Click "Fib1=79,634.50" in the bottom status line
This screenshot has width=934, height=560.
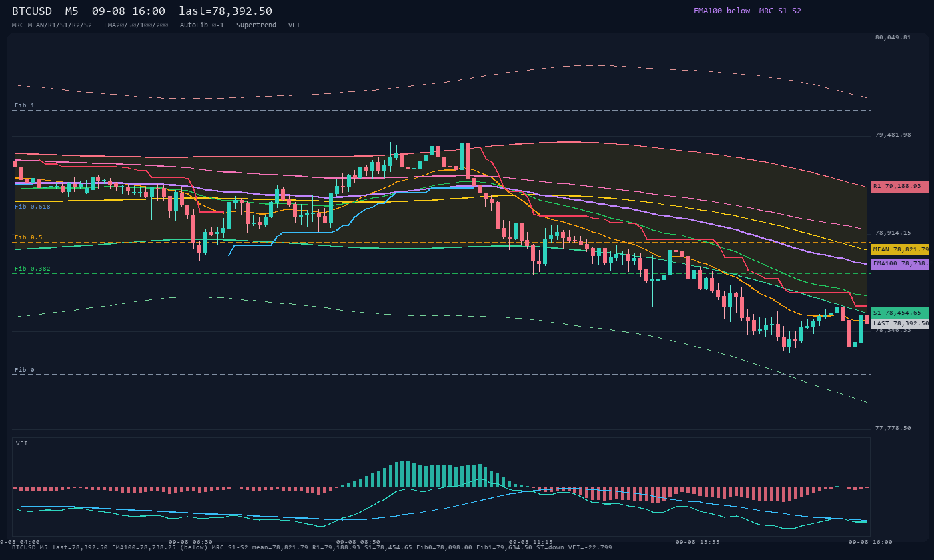point(504,547)
